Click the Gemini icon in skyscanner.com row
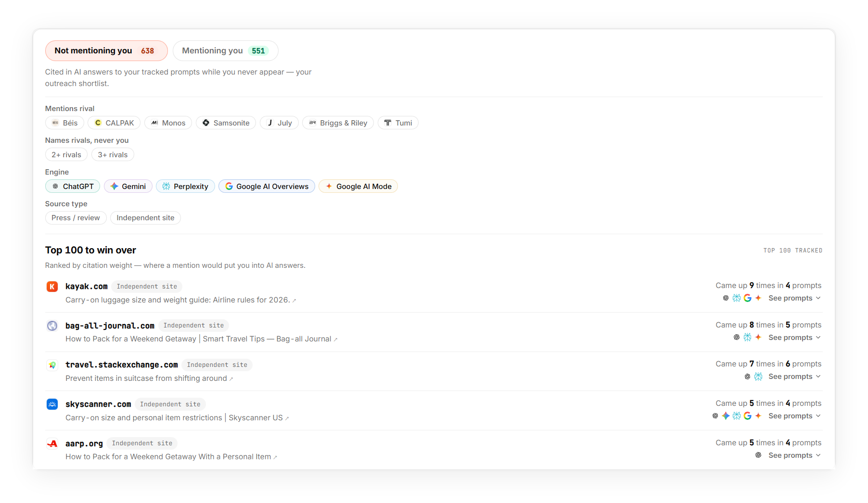 726,416
